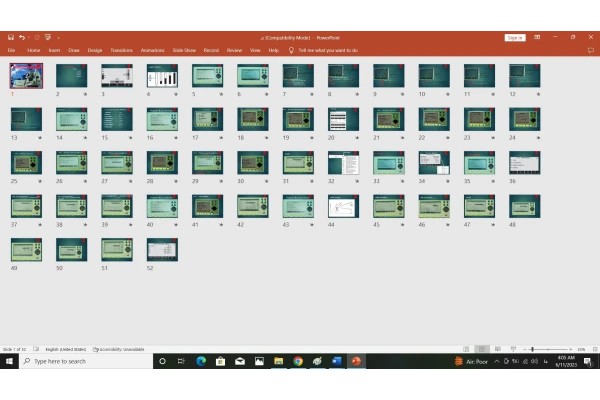Open Microsoft Store taskbar icon
The height and width of the screenshot is (400, 600).
pyautogui.click(x=220, y=361)
